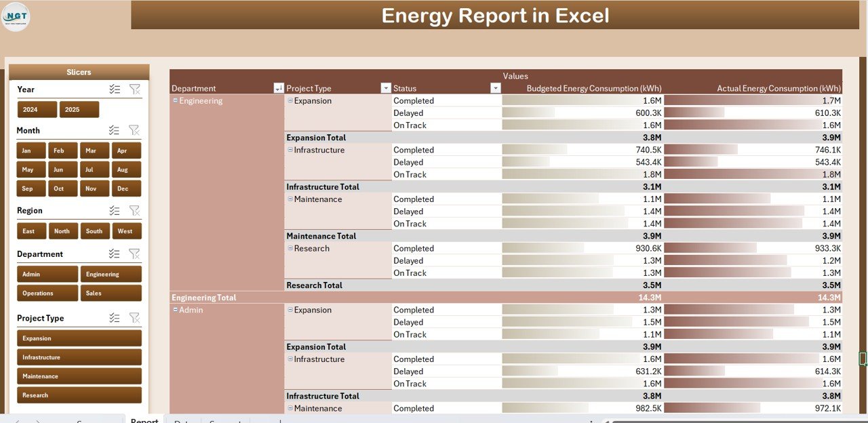Select the Infrastructure project type slicer button

79,357
